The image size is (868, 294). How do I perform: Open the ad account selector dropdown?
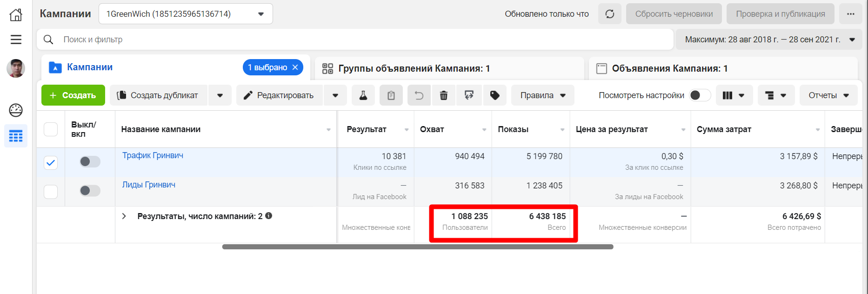(186, 14)
